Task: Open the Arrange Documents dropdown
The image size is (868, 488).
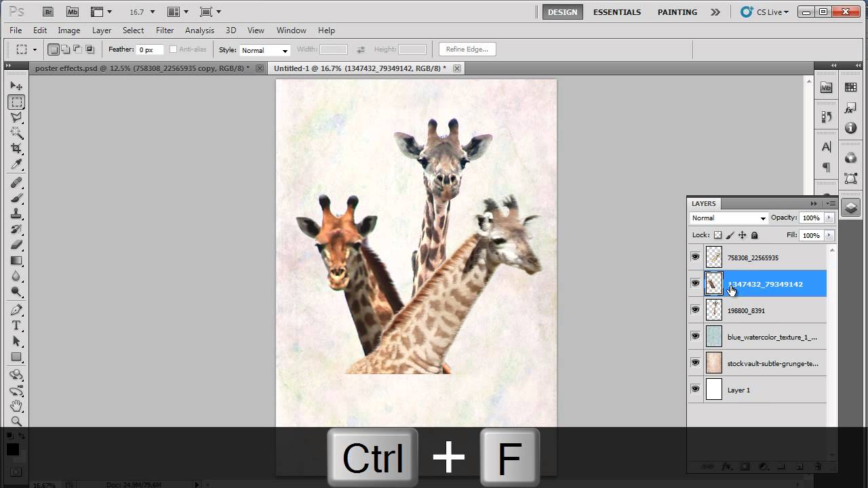Action: coord(179,12)
